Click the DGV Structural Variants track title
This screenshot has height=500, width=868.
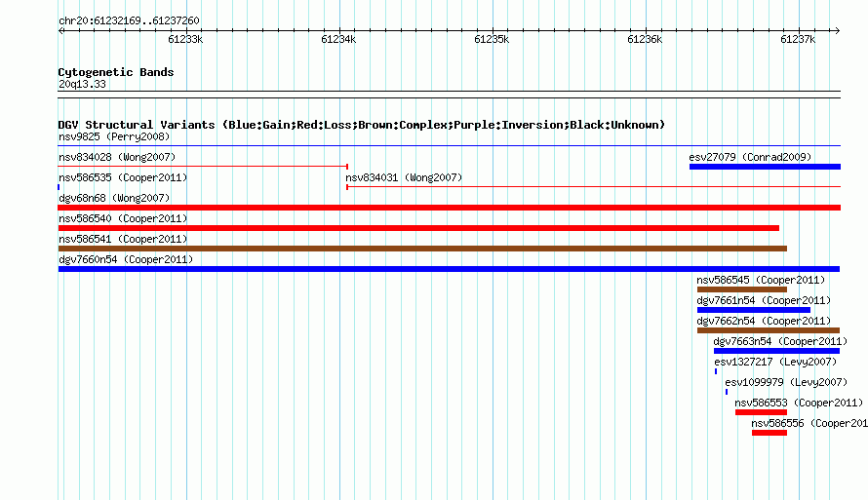pyautogui.click(x=362, y=125)
